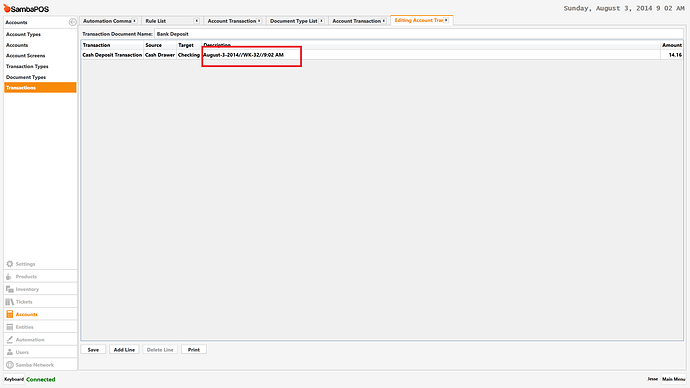Return to Main Menu
The height and width of the screenshot is (388, 690).
point(673,379)
